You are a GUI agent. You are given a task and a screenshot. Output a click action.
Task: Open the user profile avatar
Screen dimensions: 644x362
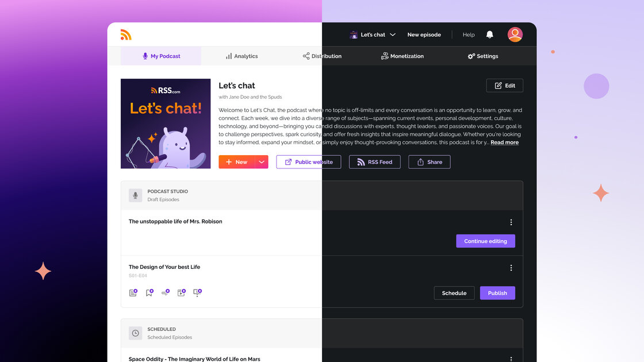click(515, 34)
